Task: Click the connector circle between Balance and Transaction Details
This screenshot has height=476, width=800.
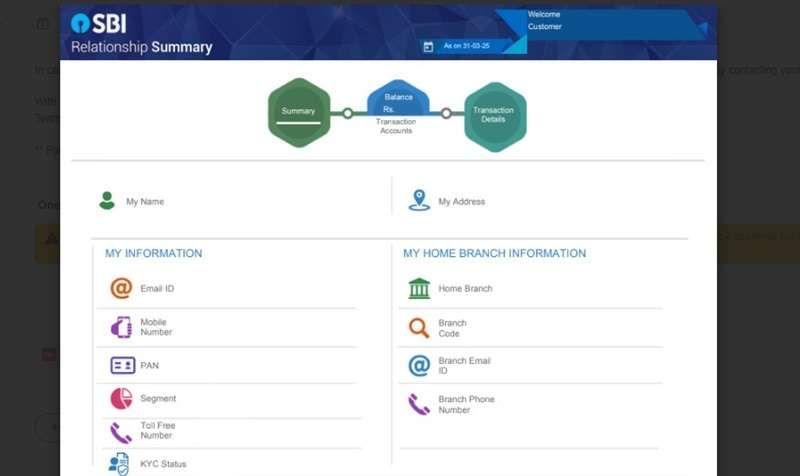Action: tap(446, 113)
